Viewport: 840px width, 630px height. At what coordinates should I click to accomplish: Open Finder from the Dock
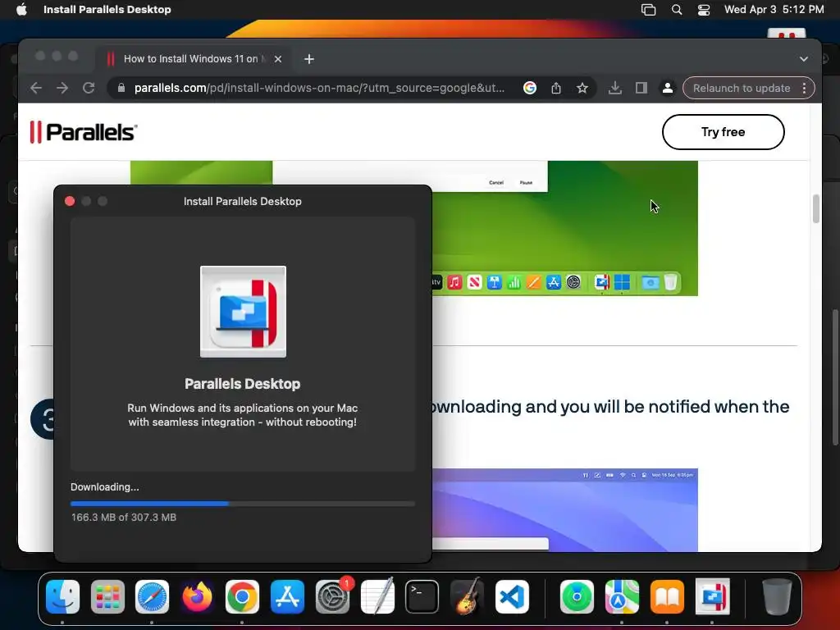[62, 596]
